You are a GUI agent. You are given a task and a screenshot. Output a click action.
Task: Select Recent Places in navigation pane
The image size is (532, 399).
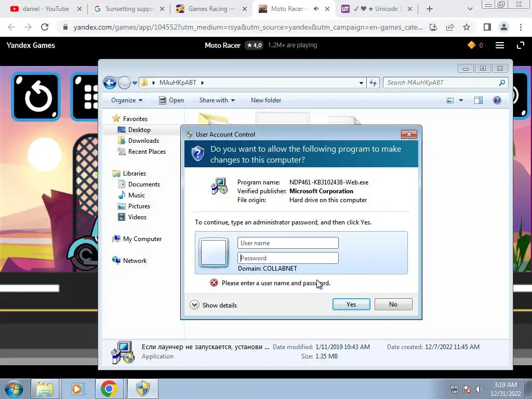click(x=147, y=152)
